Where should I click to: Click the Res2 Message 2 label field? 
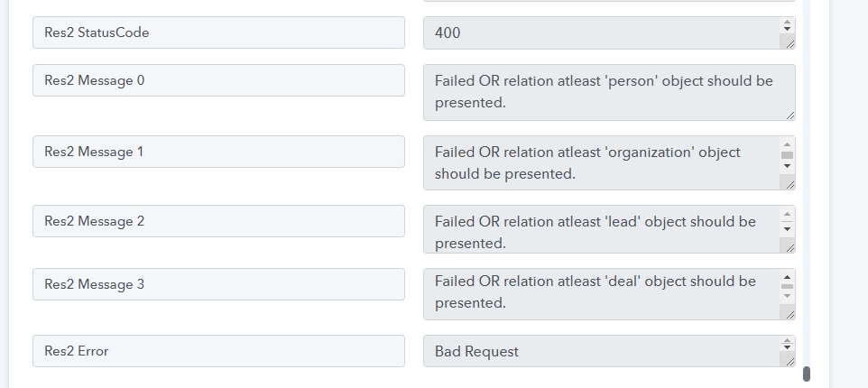[x=218, y=221]
